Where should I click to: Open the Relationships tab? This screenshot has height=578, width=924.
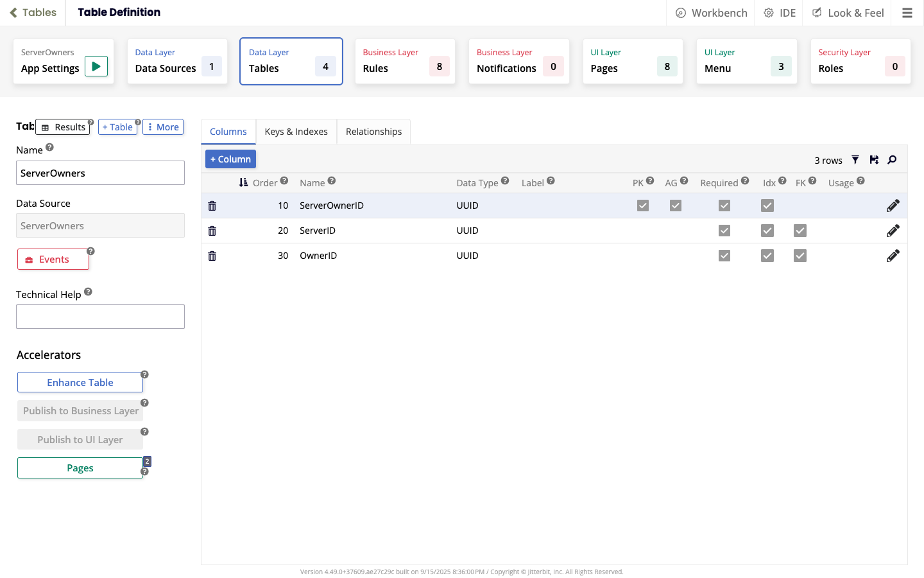pyautogui.click(x=373, y=132)
